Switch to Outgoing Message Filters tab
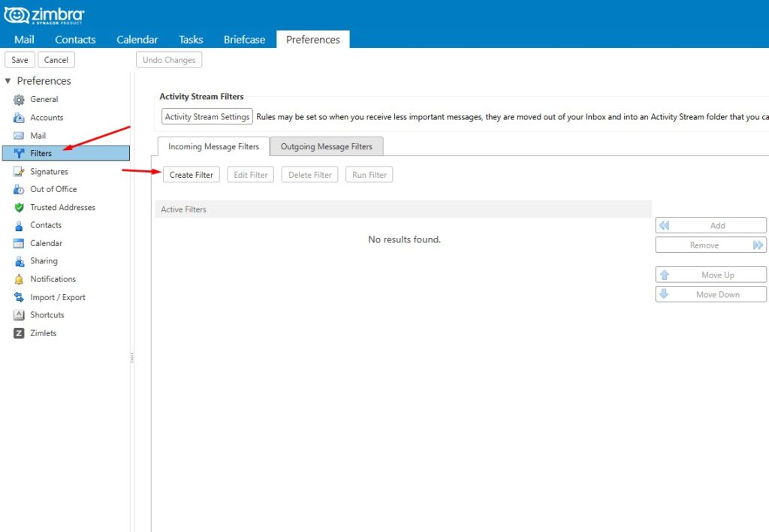Image resolution: width=769 pixels, height=532 pixels. click(326, 146)
